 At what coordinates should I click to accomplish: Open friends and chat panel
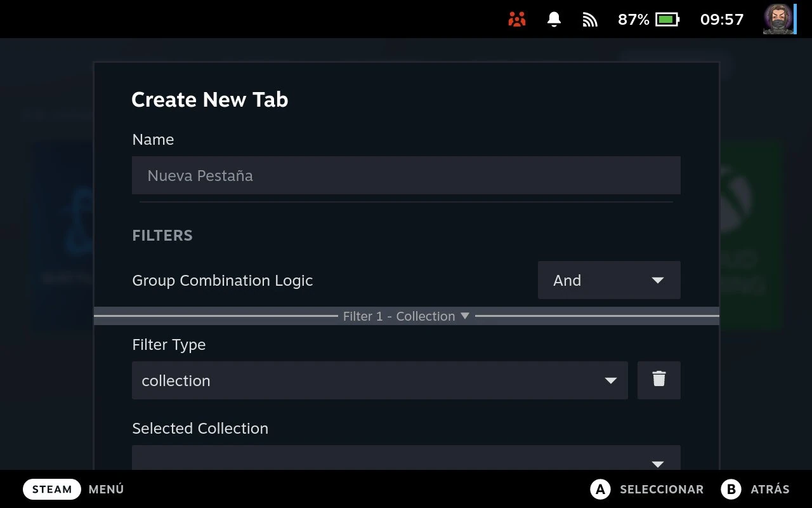click(x=517, y=19)
